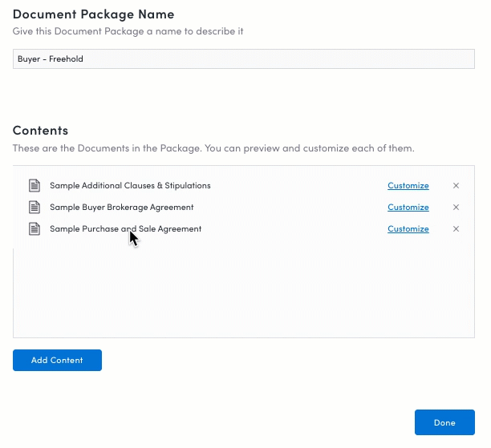Click the document icon beside Sample Buyer Brokerage Agreement
Viewport: 491px width, 448px height.
coord(34,207)
